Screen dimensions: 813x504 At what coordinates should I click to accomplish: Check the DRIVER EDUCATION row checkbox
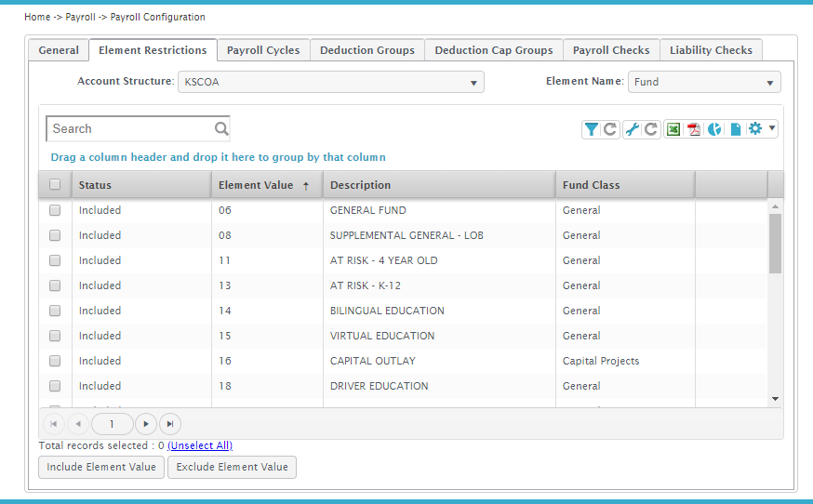55,386
